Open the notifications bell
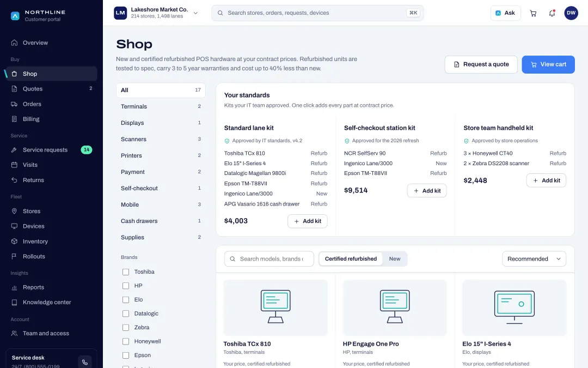 click(x=552, y=13)
